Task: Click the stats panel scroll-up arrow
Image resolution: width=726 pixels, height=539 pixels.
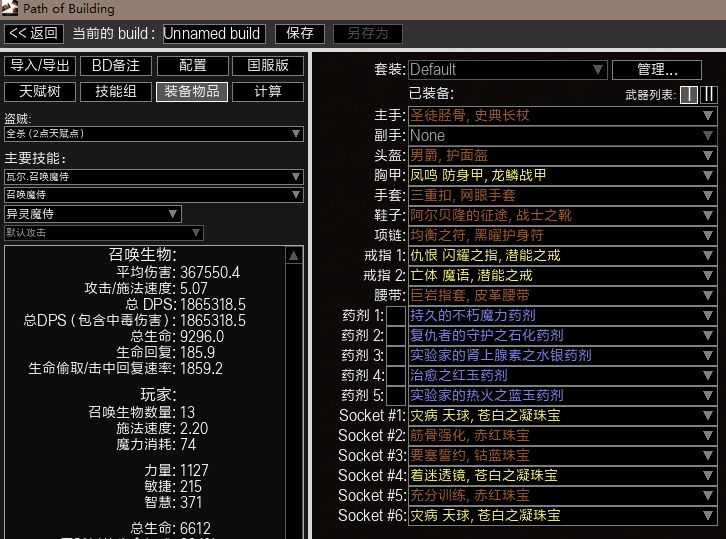Action: (294, 256)
